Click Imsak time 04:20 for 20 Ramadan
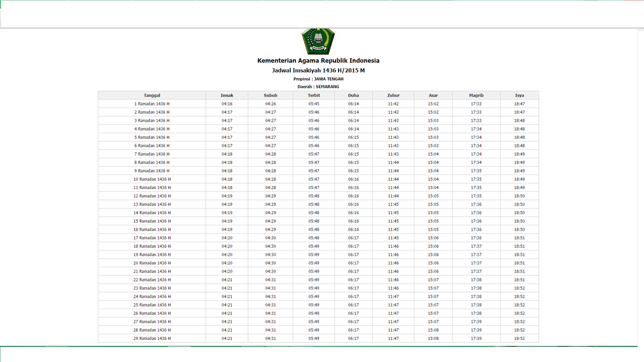644x362 pixels. 227,263
